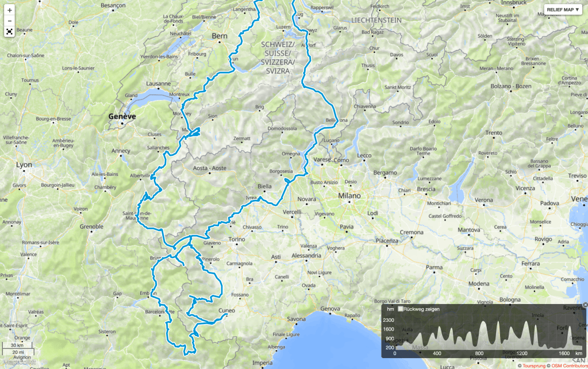The width and height of the screenshot is (588, 369).
Task: Enable the Rückweg zeigen checkbox
Action: (x=400, y=309)
